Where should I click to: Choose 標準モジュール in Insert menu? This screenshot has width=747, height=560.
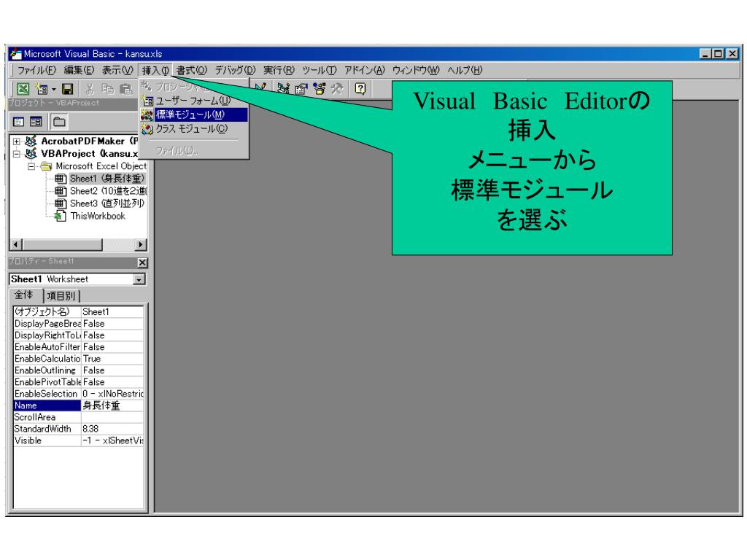tap(194, 114)
